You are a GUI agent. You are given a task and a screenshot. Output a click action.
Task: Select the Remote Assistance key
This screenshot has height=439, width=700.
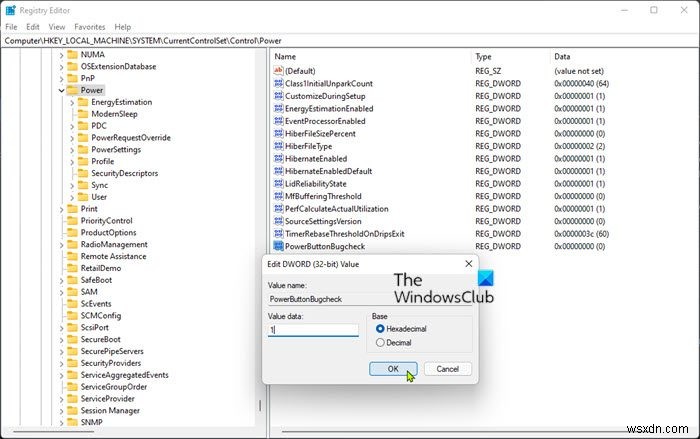[x=113, y=256]
